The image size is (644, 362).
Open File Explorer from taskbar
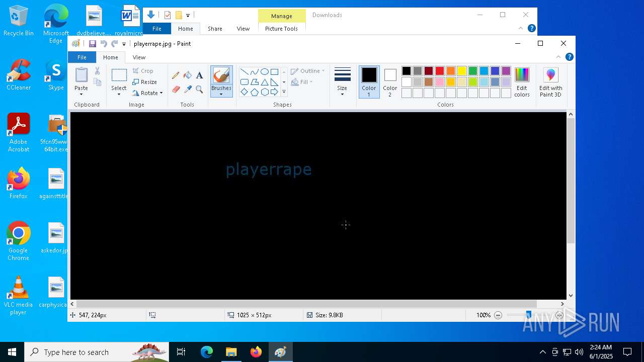pyautogui.click(x=231, y=352)
